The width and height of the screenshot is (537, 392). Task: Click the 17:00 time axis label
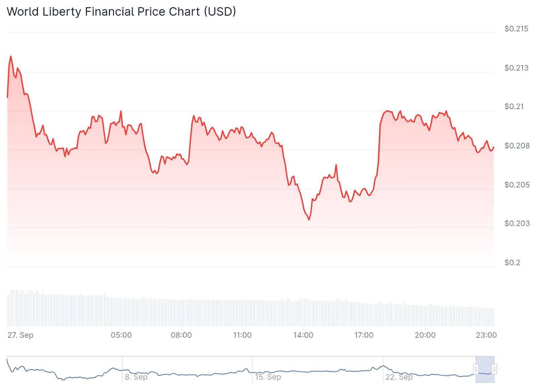[364, 335]
